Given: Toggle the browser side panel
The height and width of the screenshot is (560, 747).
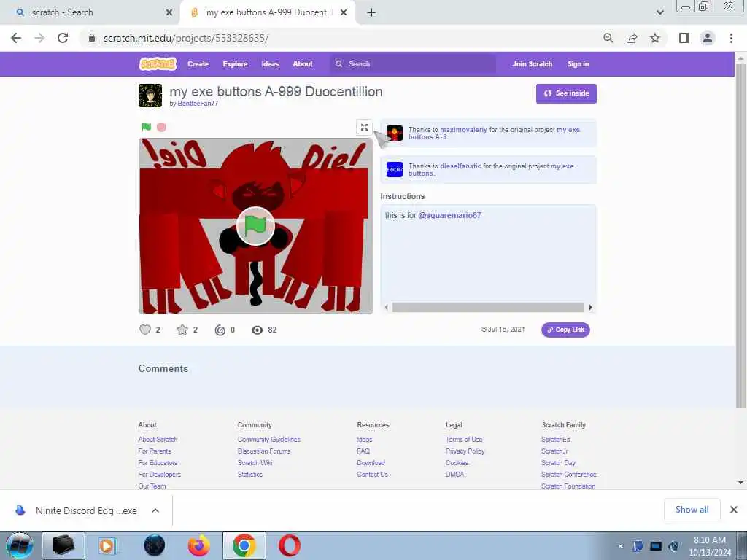Looking at the screenshot, I should pos(684,38).
